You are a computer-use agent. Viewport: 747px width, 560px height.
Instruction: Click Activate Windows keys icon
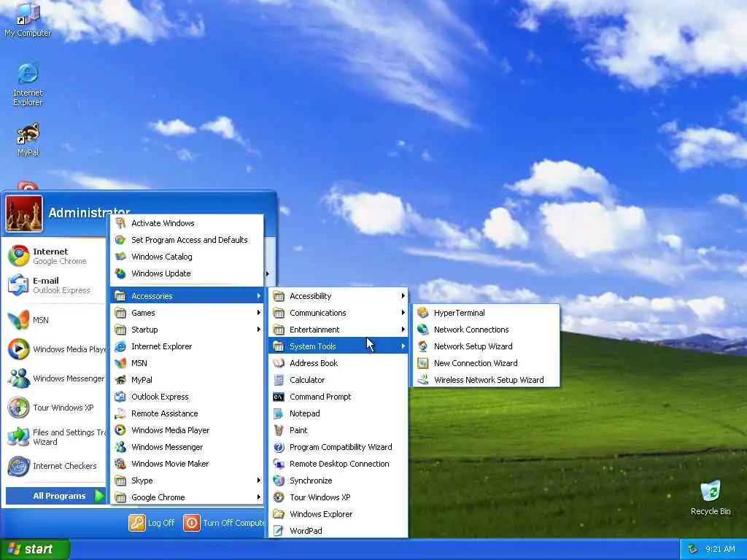pos(121,223)
